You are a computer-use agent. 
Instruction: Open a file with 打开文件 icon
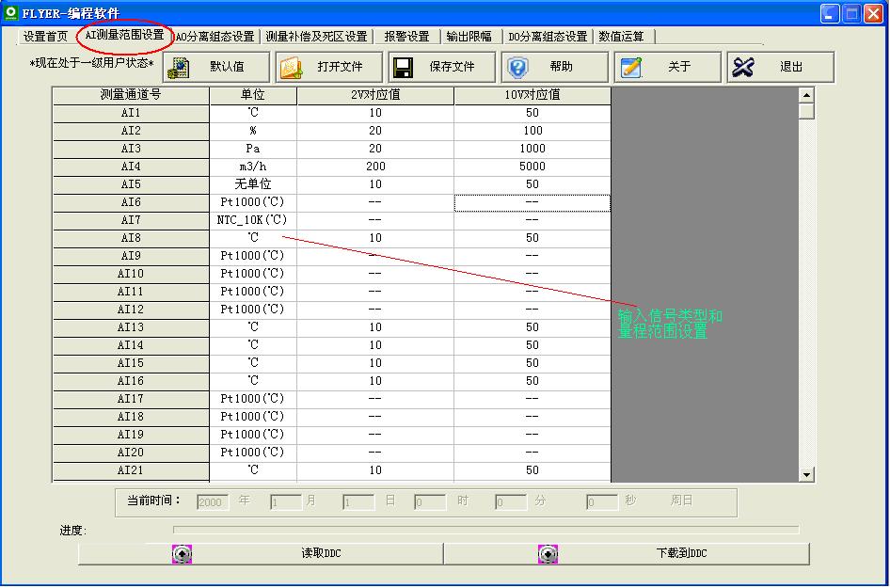[x=291, y=68]
